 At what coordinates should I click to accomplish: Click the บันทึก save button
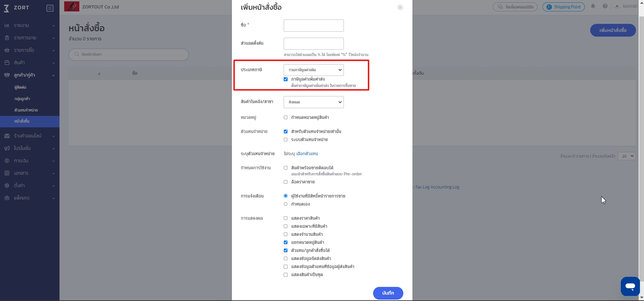pos(388,293)
